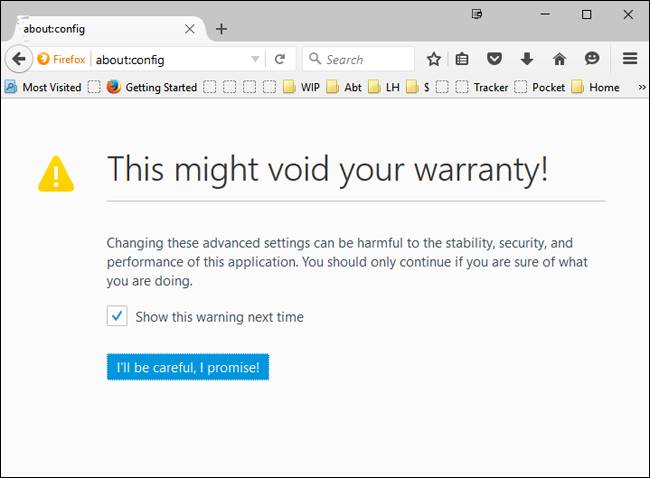650x478 pixels.
Task: Show more bookmarks with chevron
Action: click(x=642, y=87)
